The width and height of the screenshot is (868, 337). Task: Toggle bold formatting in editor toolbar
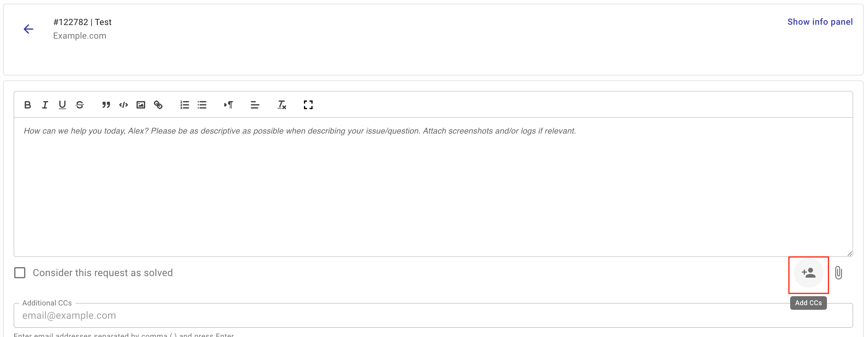(27, 105)
